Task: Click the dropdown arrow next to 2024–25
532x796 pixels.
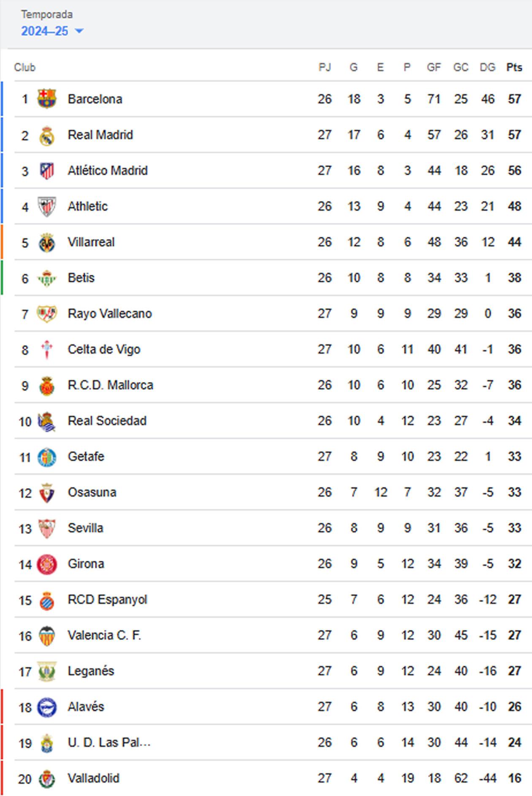Action: [79, 31]
